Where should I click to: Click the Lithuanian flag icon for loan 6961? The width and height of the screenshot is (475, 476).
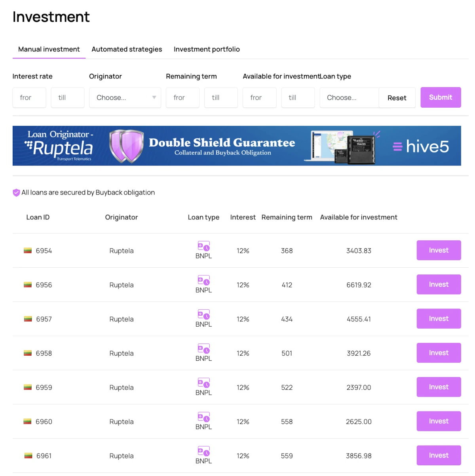click(x=28, y=455)
